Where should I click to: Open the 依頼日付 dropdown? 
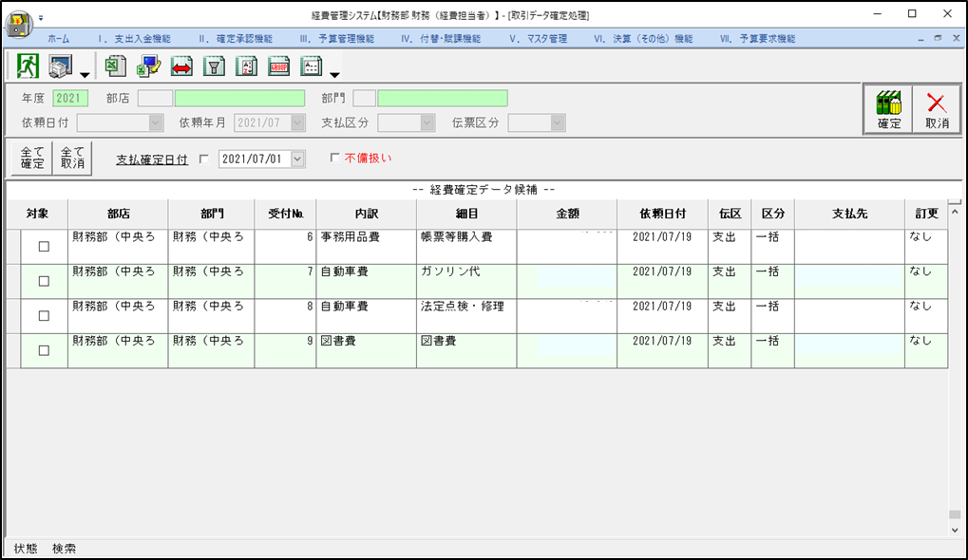pos(156,122)
